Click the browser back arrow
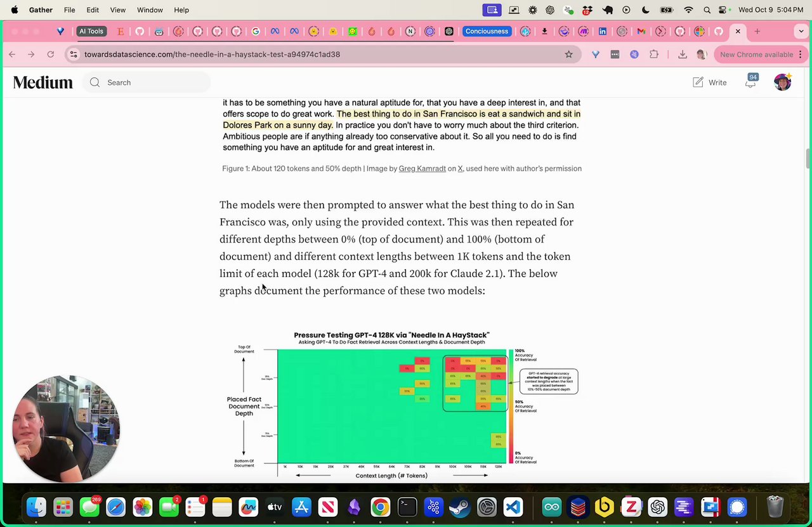 [x=12, y=55]
